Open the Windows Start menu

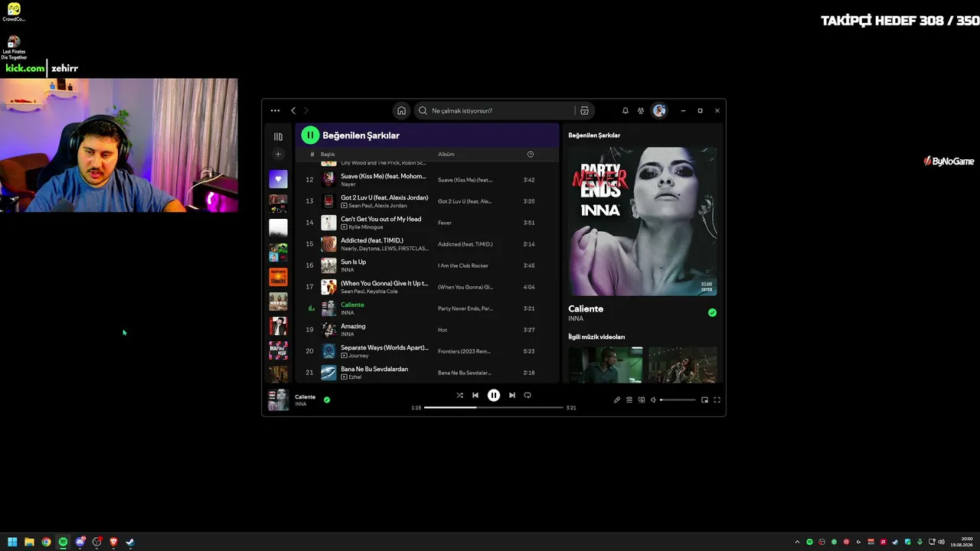coord(12,543)
